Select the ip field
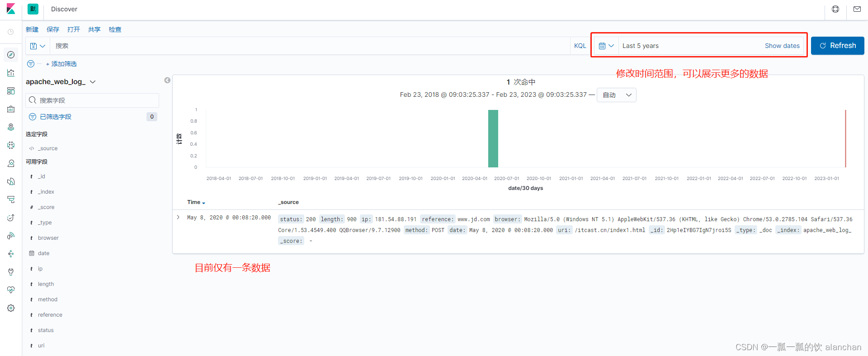 (x=40, y=269)
